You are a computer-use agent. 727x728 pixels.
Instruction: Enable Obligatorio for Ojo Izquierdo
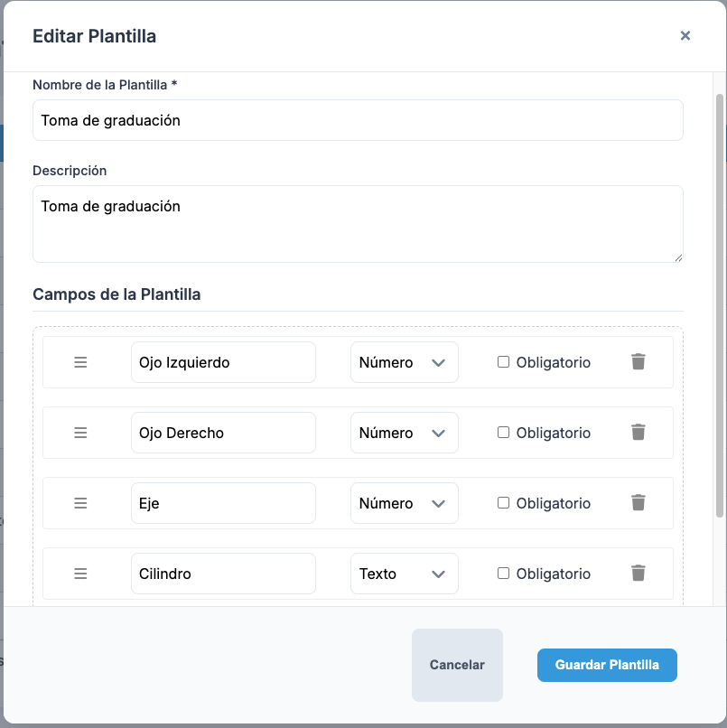click(x=503, y=361)
